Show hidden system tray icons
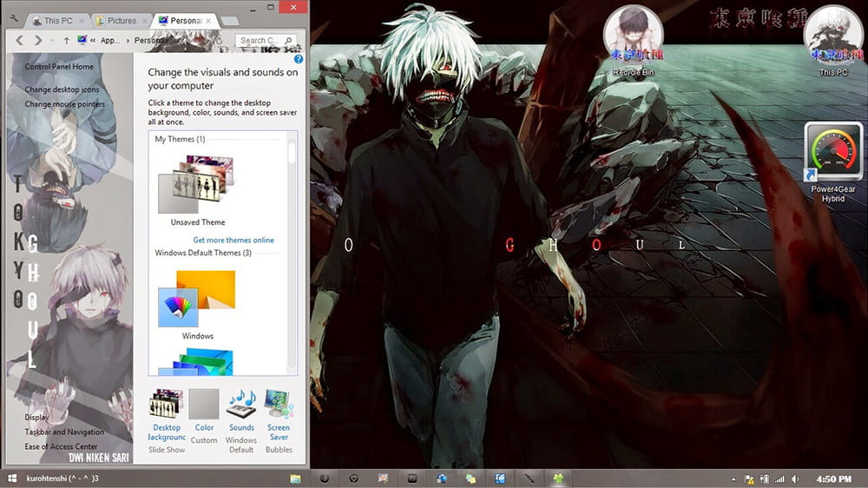 pyautogui.click(x=733, y=478)
